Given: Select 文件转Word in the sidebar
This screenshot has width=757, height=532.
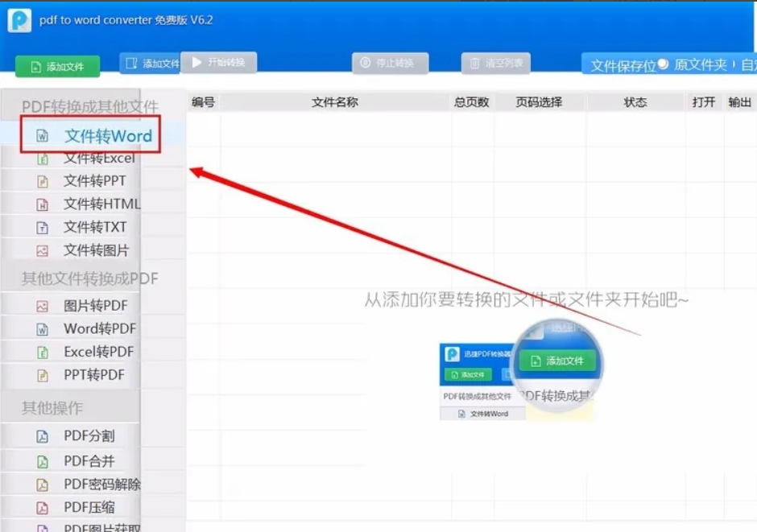Looking at the screenshot, I should pos(90,135).
